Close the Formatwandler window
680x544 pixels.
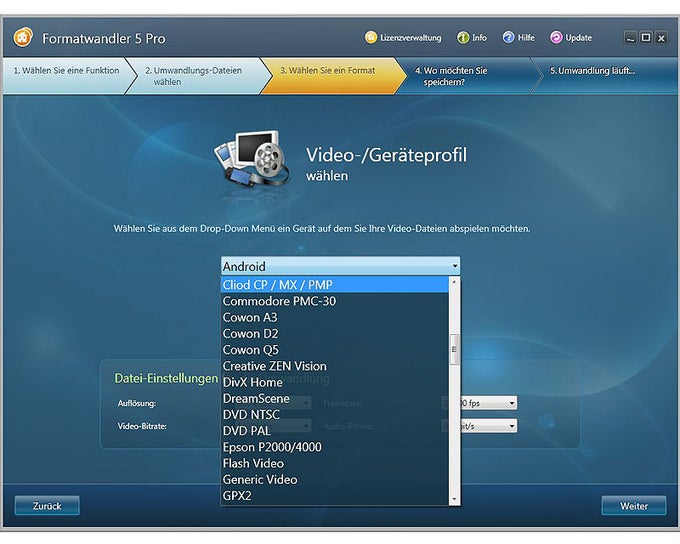click(661, 38)
